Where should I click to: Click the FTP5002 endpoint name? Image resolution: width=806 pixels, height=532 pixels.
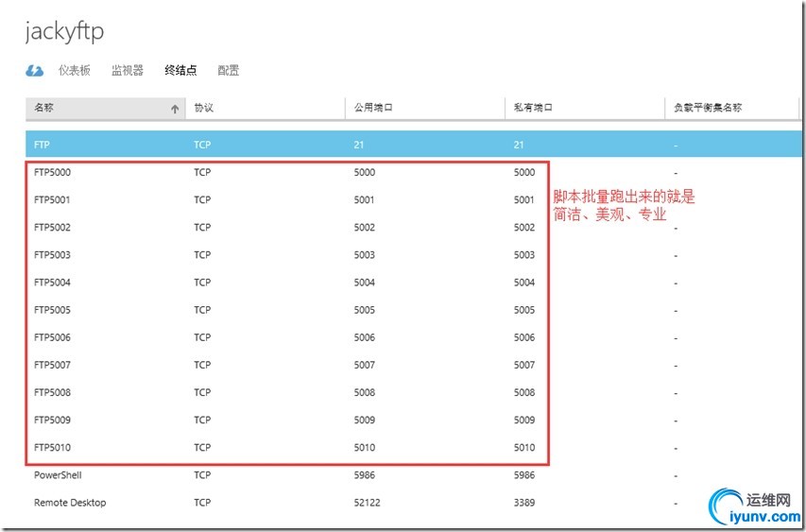point(52,227)
